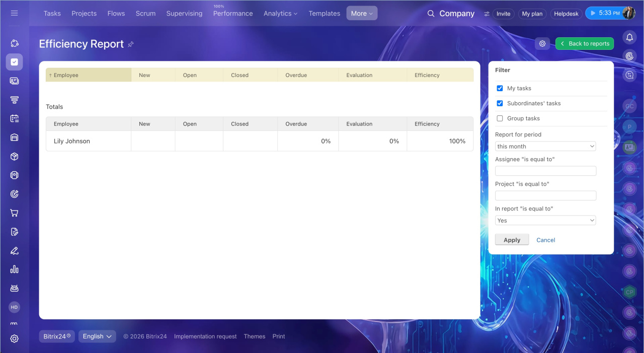Click the Apply filter button
This screenshot has width=644, height=353.
(x=512, y=240)
